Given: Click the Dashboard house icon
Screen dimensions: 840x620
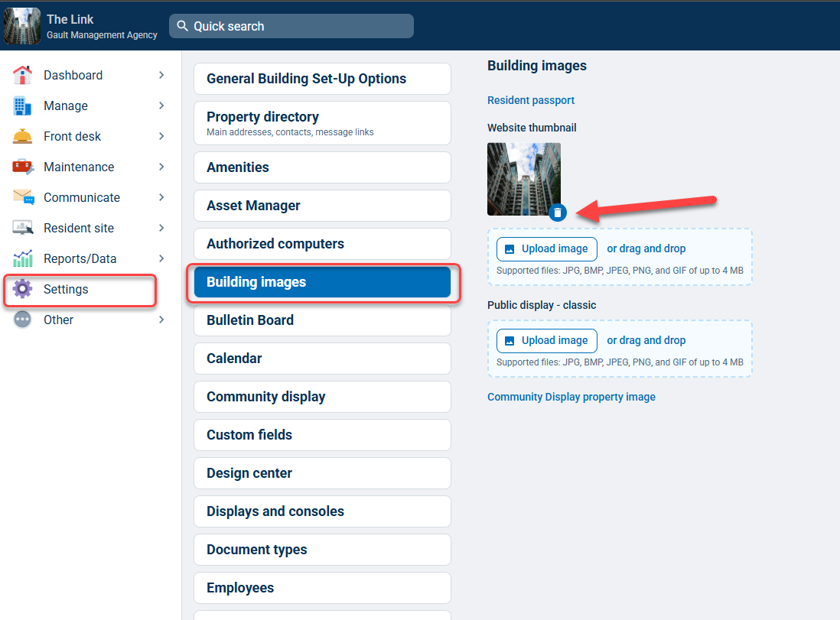Looking at the screenshot, I should 22,76.
